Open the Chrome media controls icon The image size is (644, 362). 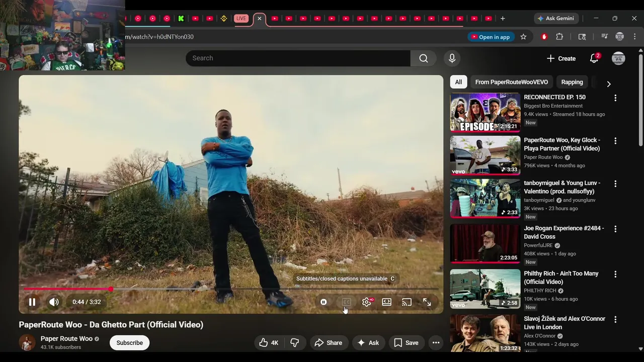605,37
